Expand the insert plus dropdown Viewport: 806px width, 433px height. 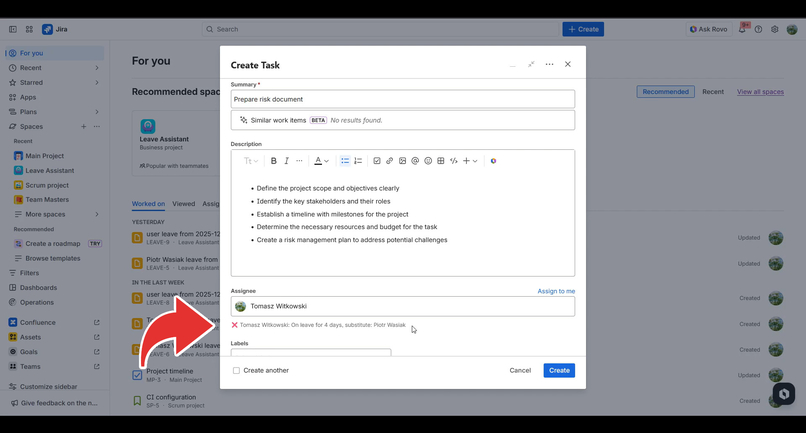(470, 161)
